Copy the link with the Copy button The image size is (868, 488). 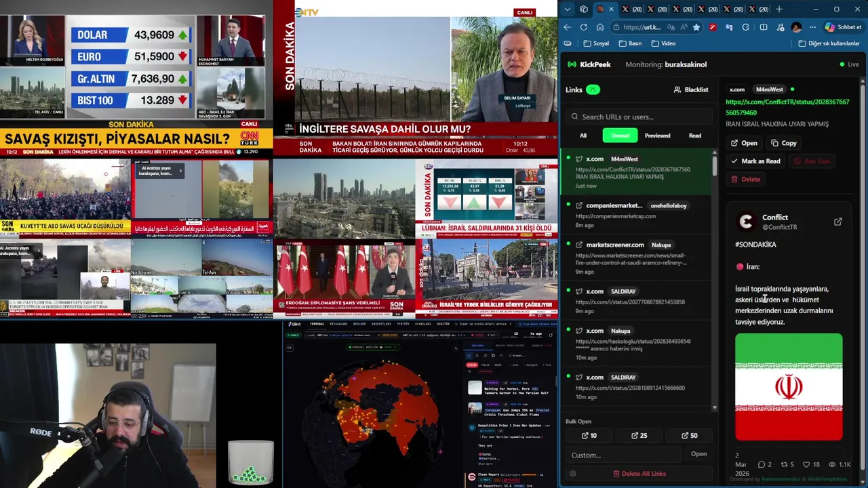click(784, 143)
